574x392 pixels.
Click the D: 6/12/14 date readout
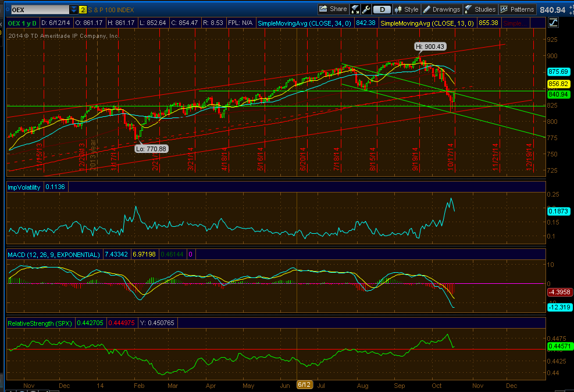pyautogui.click(x=56, y=23)
